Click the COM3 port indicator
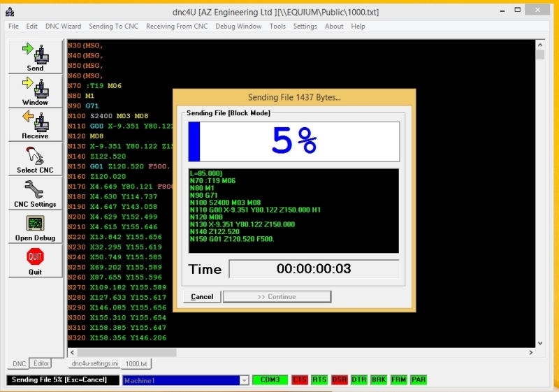The height and width of the screenshot is (392, 559). [270, 379]
